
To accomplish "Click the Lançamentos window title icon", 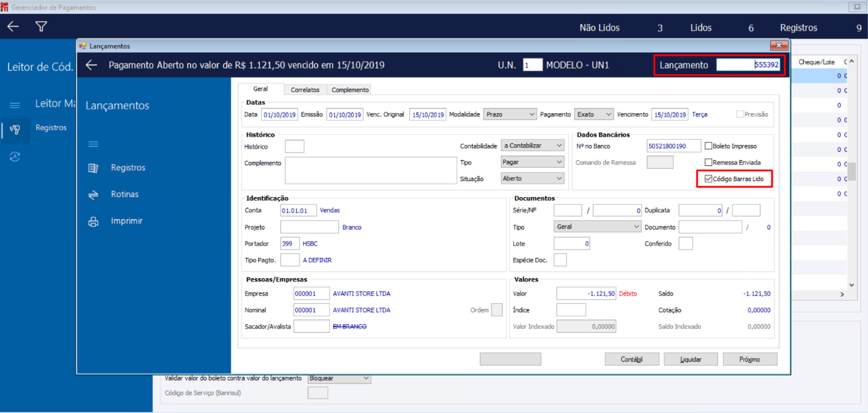I will (x=83, y=46).
